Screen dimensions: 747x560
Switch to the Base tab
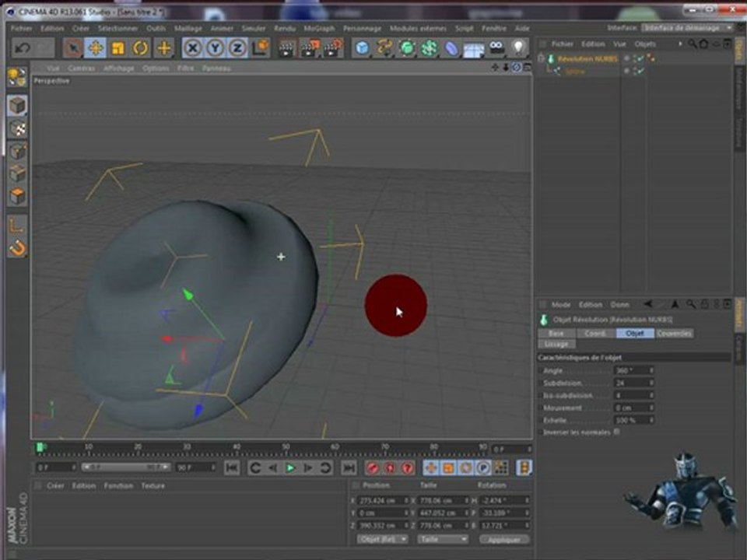(x=556, y=334)
